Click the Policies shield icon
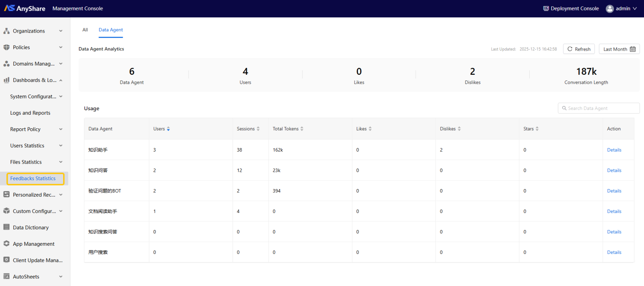Viewport: 644px width, 286px height. coord(6,47)
